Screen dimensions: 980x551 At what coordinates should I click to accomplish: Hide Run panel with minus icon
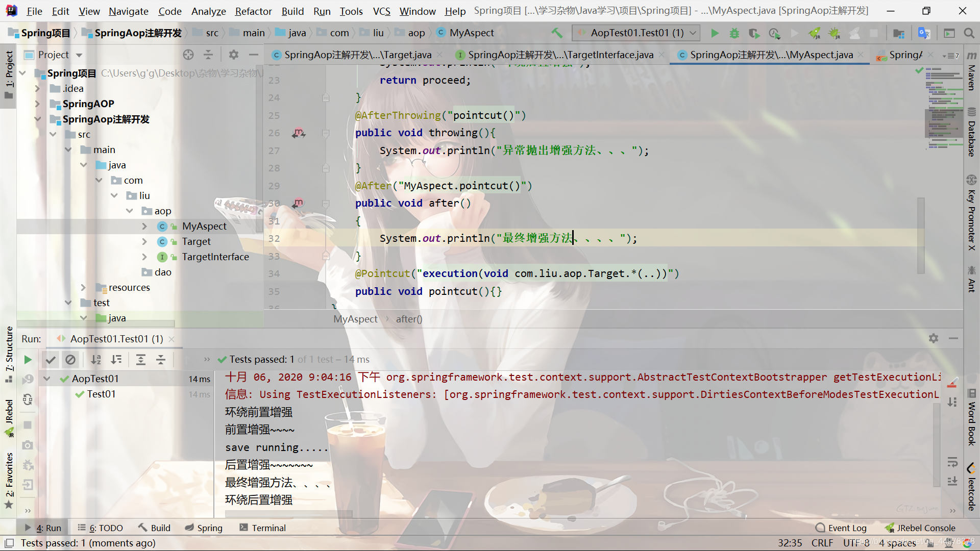(953, 338)
